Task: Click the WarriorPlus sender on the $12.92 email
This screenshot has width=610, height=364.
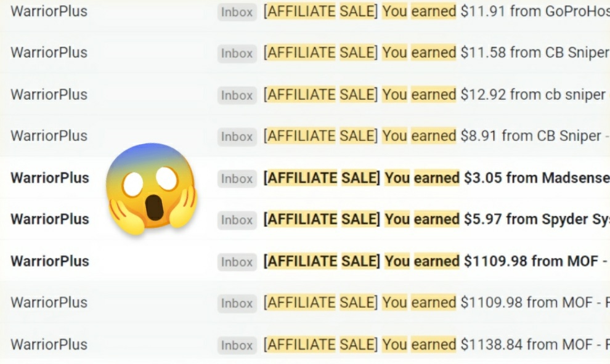Action: pos(49,95)
